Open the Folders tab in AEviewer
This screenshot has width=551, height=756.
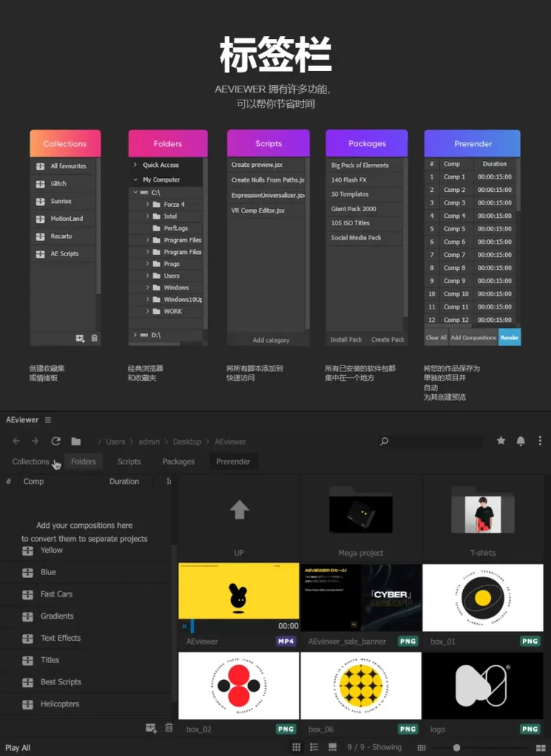point(83,461)
